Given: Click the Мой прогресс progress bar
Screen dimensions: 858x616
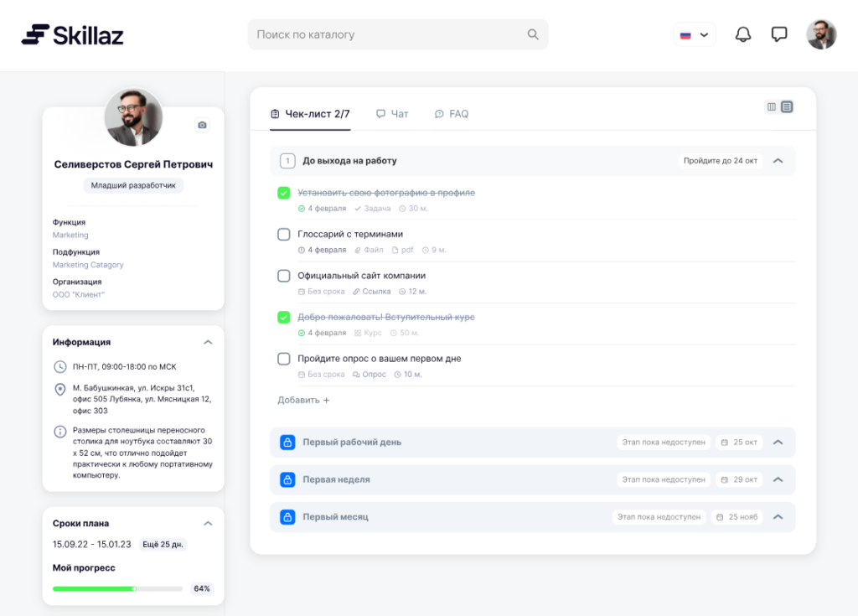Looking at the screenshot, I should pyautogui.click(x=117, y=588).
